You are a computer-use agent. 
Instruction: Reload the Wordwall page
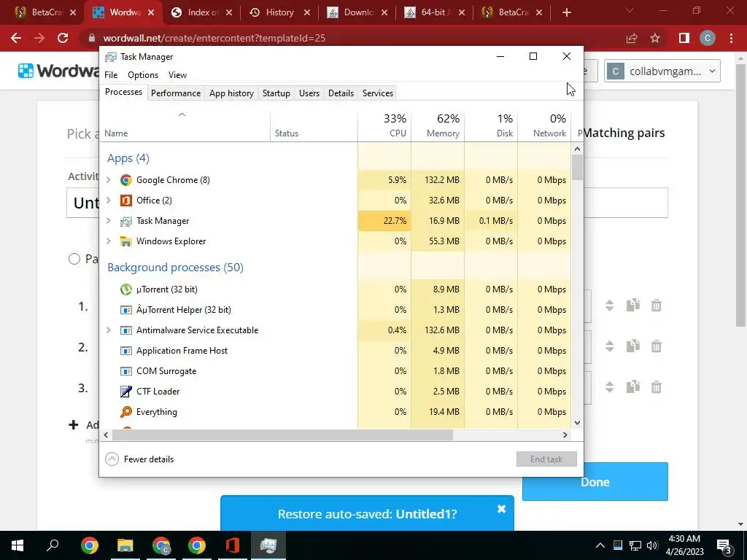tap(63, 38)
